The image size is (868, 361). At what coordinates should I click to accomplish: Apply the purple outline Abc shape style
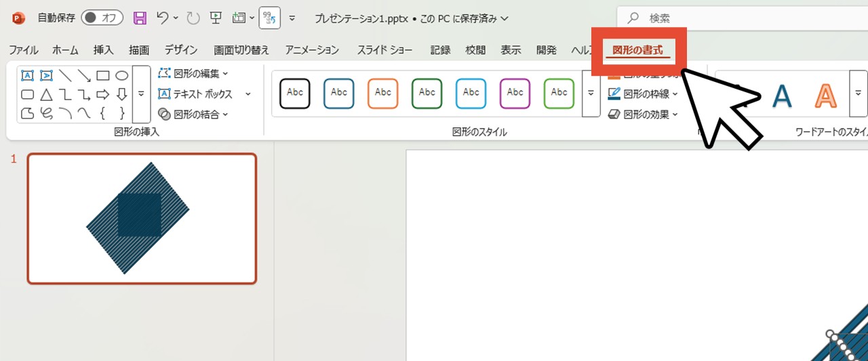click(x=515, y=93)
